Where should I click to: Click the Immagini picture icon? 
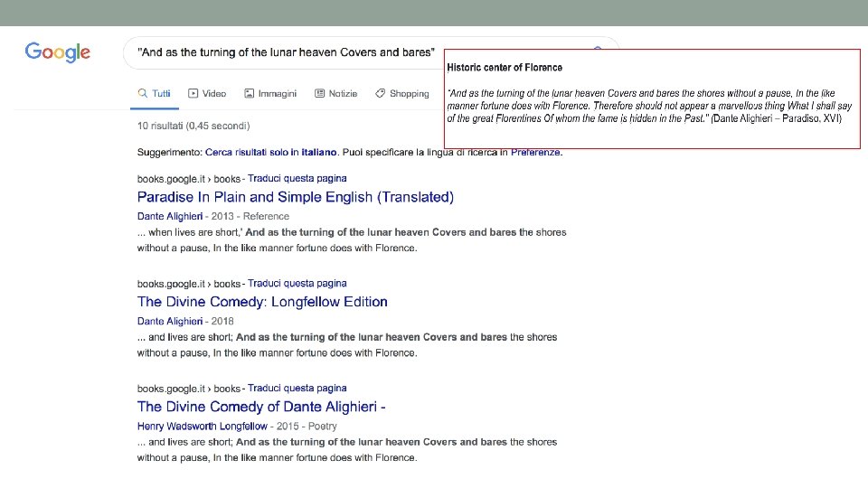tap(250, 93)
